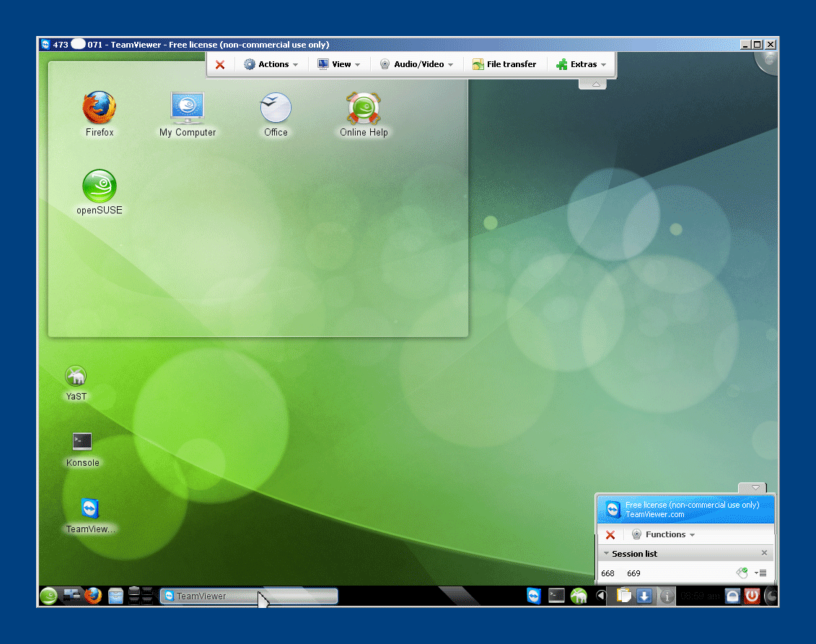The height and width of the screenshot is (644, 816).
Task: Open the Office desktop icon
Action: [x=276, y=114]
